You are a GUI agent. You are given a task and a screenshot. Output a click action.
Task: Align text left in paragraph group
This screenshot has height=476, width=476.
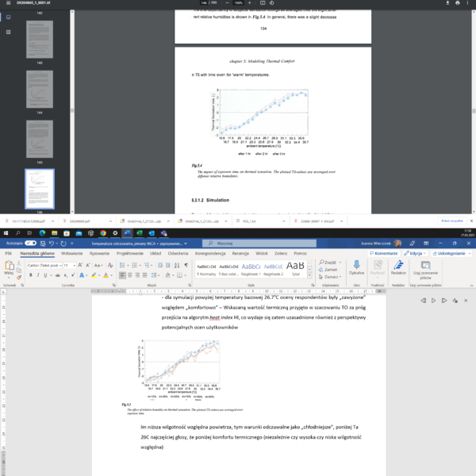tap(122, 275)
